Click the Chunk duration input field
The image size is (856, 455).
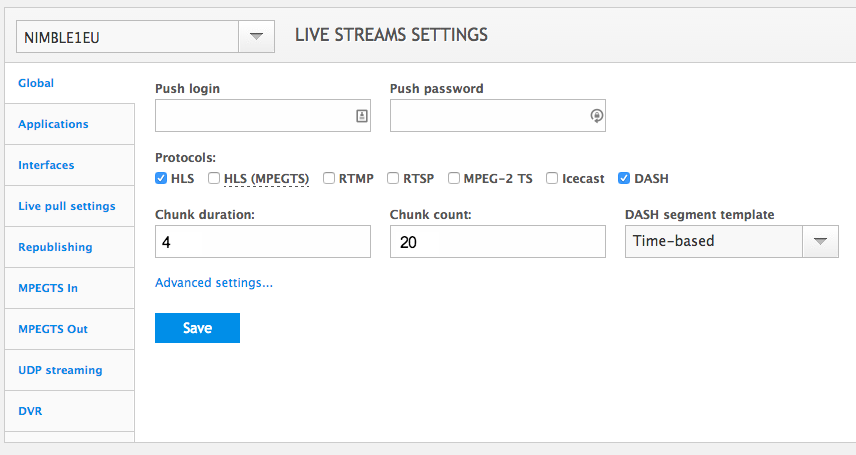click(262, 241)
